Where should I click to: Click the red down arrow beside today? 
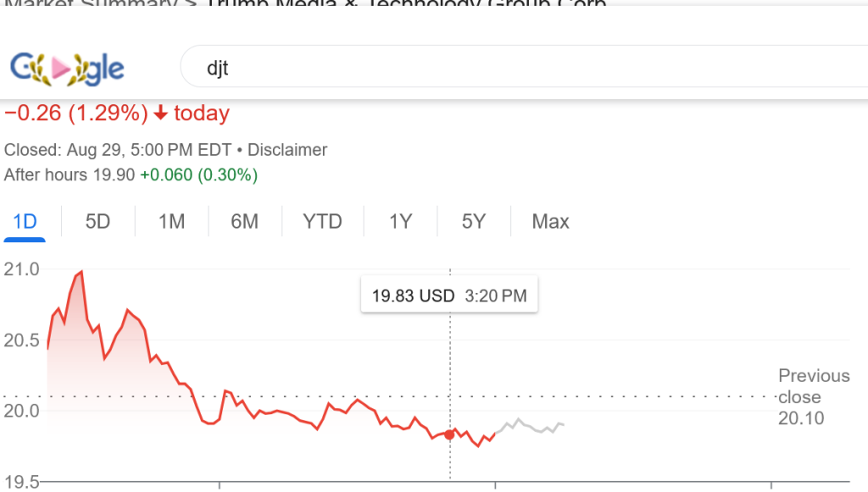160,113
